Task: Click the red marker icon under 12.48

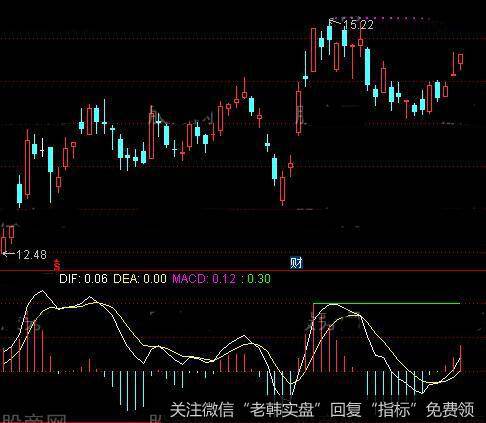Action: (x=57, y=266)
